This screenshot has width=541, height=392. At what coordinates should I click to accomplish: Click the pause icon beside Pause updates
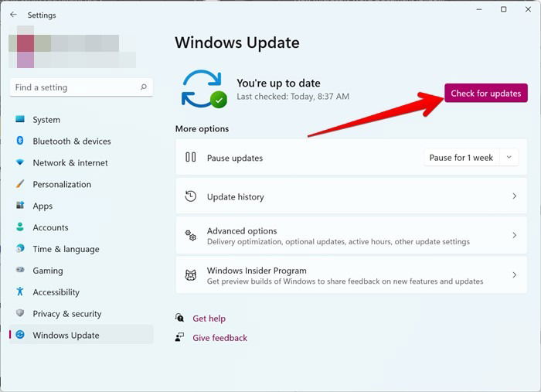(x=190, y=158)
